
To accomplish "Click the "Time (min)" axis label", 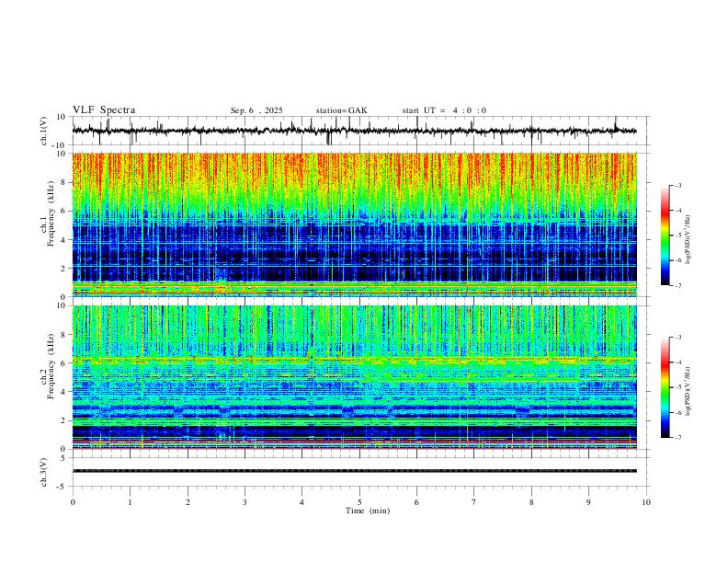I will [x=368, y=511].
